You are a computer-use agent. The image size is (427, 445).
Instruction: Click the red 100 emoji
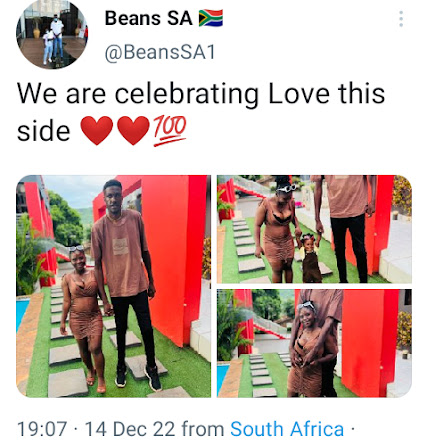[x=170, y=131]
